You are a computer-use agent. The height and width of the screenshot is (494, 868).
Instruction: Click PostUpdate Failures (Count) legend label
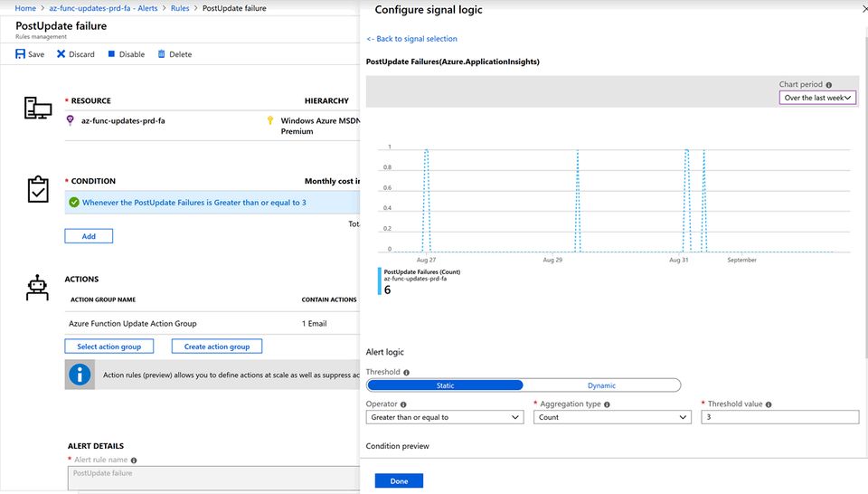(422, 272)
